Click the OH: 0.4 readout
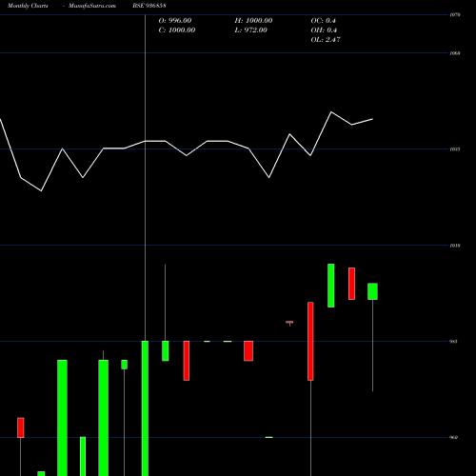The height and width of the screenshot is (476, 476). coord(324,30)
